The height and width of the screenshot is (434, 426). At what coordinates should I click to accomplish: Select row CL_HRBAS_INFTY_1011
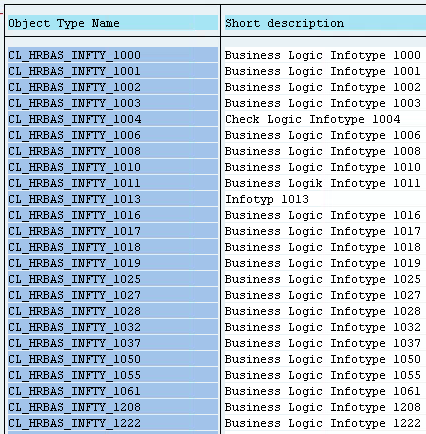click(113, 183)
